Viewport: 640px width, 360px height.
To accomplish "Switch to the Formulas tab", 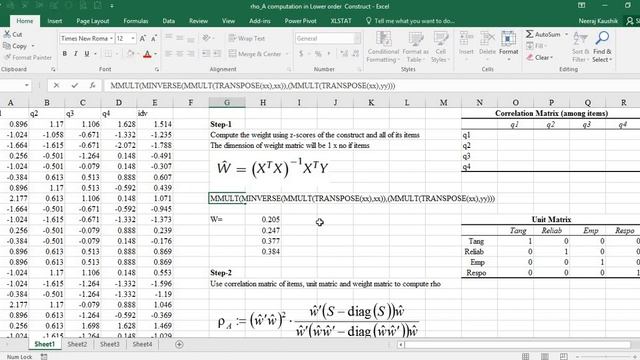I will [x=136, y=21].
